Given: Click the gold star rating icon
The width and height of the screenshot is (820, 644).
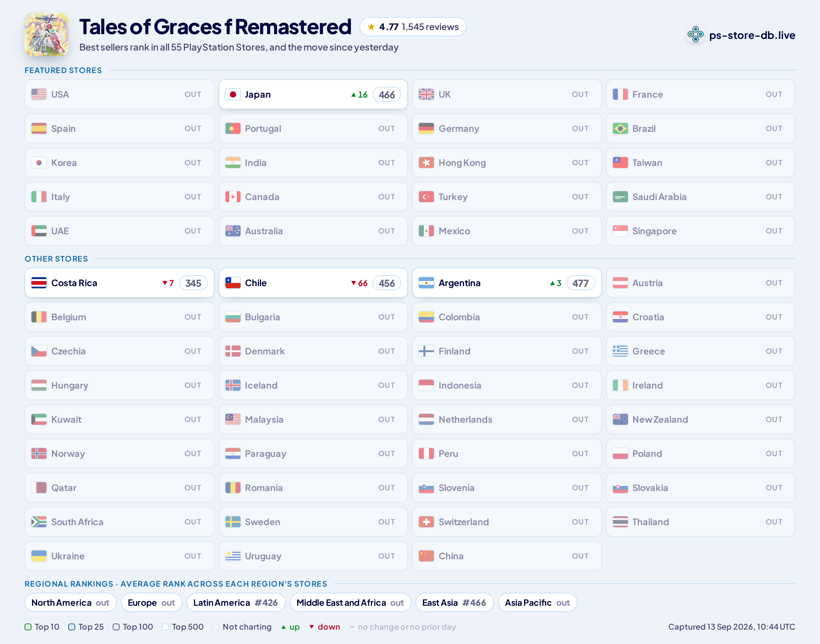Looking at the screenshot, I should 371,27.
